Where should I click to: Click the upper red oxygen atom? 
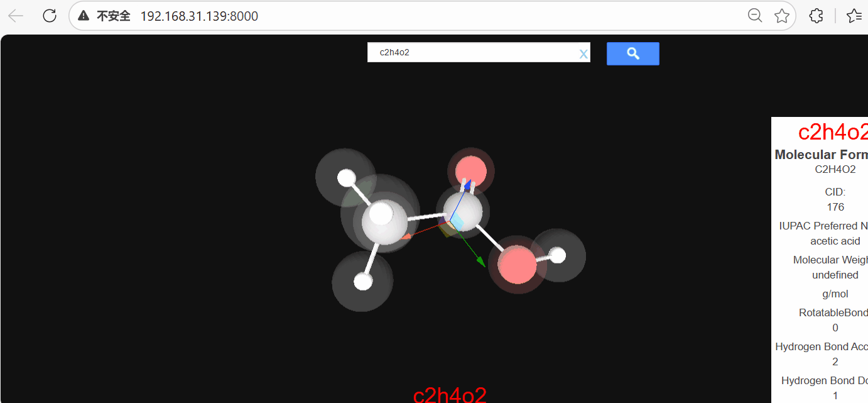point(470,171)
